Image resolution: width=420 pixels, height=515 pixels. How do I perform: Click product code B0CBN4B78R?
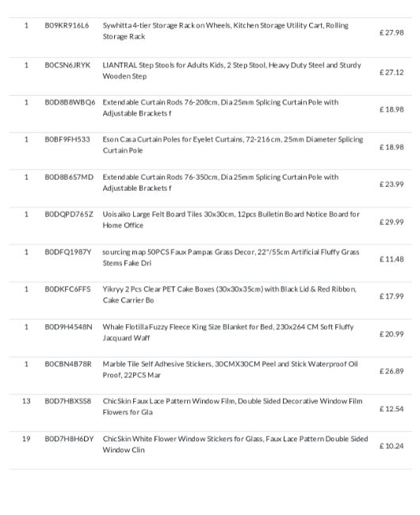tap(68, 364)
